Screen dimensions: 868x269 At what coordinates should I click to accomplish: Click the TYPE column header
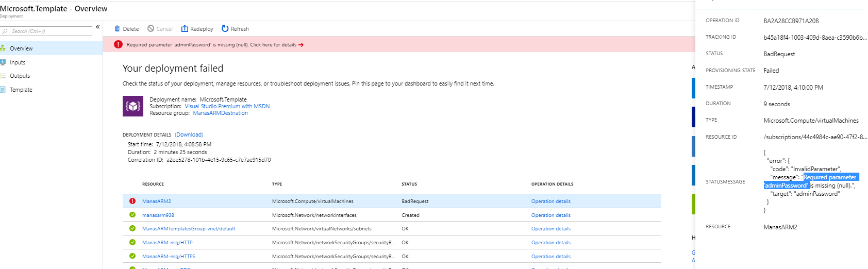(277, 184)
